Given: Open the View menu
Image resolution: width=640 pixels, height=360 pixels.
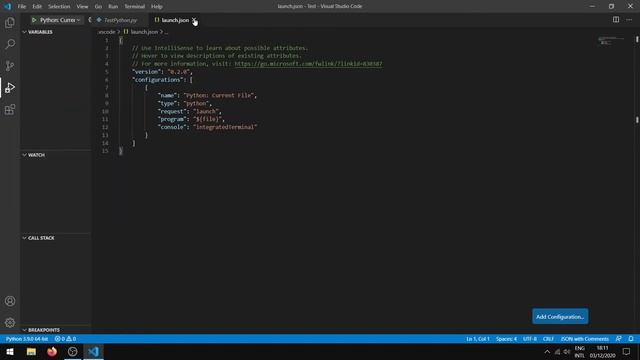Looking at the screenshot, I should click(82, 7).
